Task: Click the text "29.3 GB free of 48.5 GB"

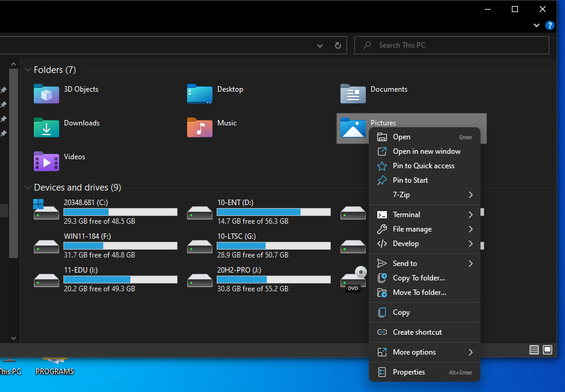Action: [100, 221]
